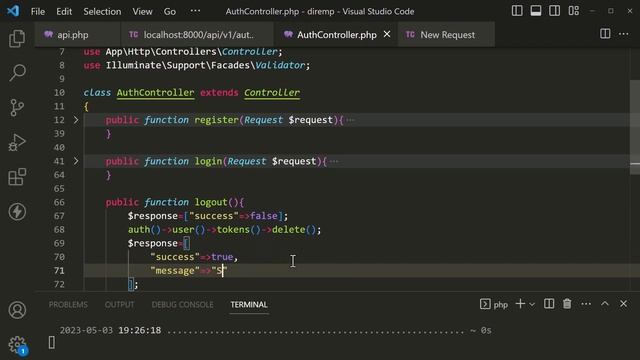Switch to the DEBUG CONSOLE panel tab
Screen dimensions: 640x360
[x=182, y=304]
